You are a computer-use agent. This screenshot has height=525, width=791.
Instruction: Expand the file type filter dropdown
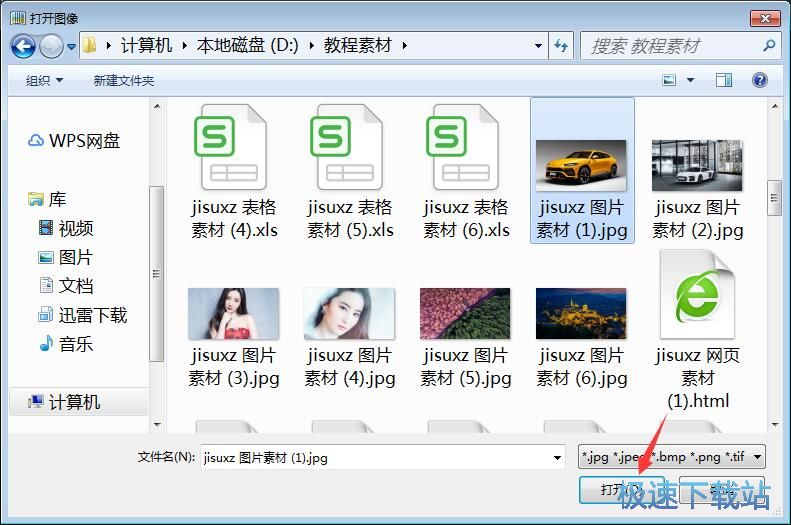(x=672, y=458)
